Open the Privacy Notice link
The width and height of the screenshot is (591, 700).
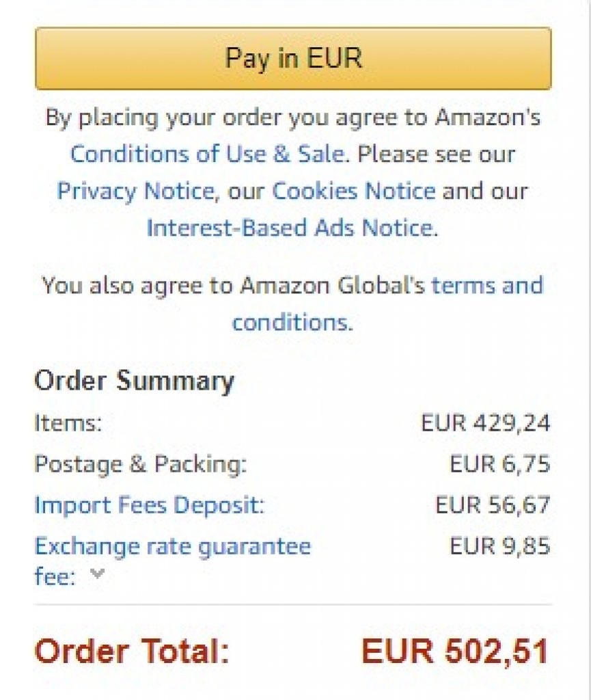point(135,191)
